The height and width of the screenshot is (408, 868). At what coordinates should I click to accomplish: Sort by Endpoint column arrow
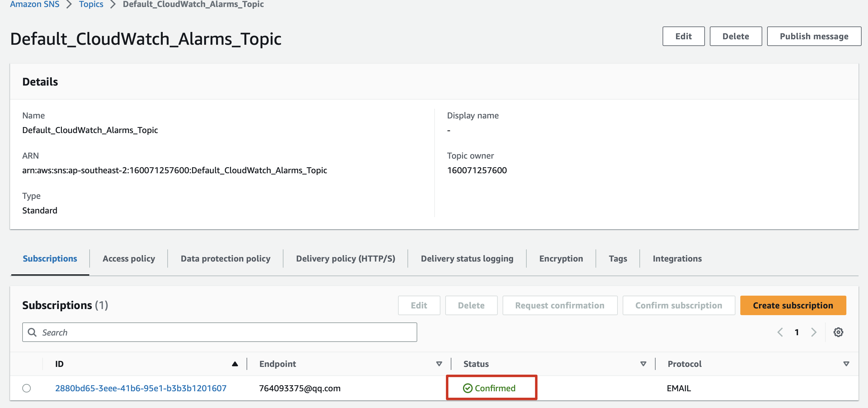(x=439, y=364)
